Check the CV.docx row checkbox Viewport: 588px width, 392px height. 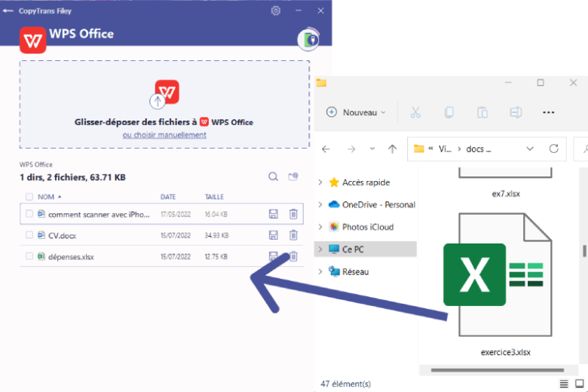tap(29, 235)
